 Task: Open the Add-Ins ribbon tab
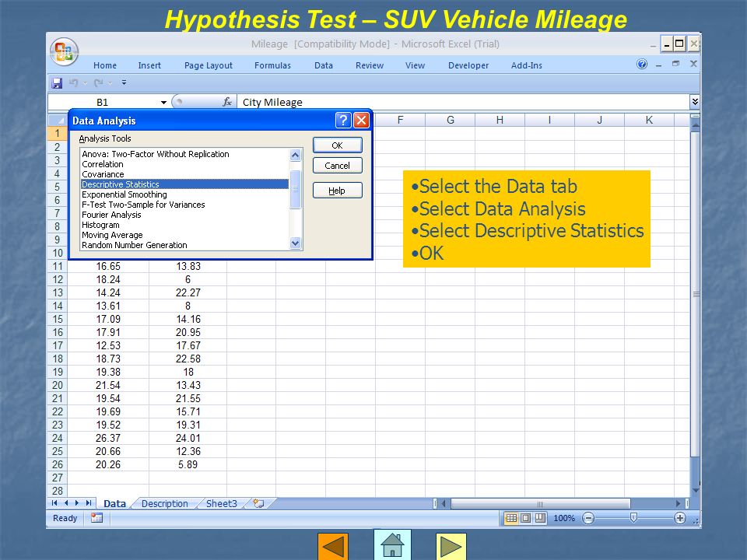coord(527,65)
